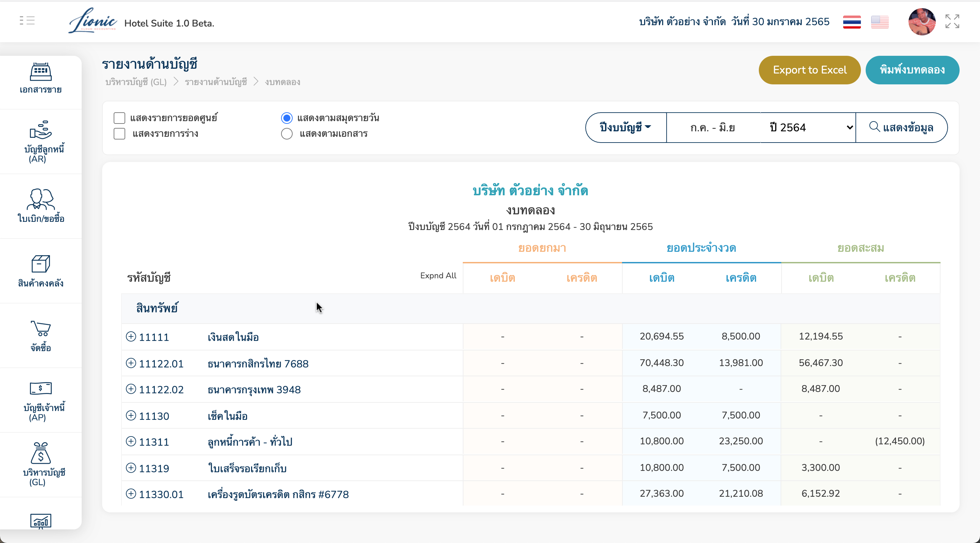
Task: Click Expnd All link
Action: [438, 276]
